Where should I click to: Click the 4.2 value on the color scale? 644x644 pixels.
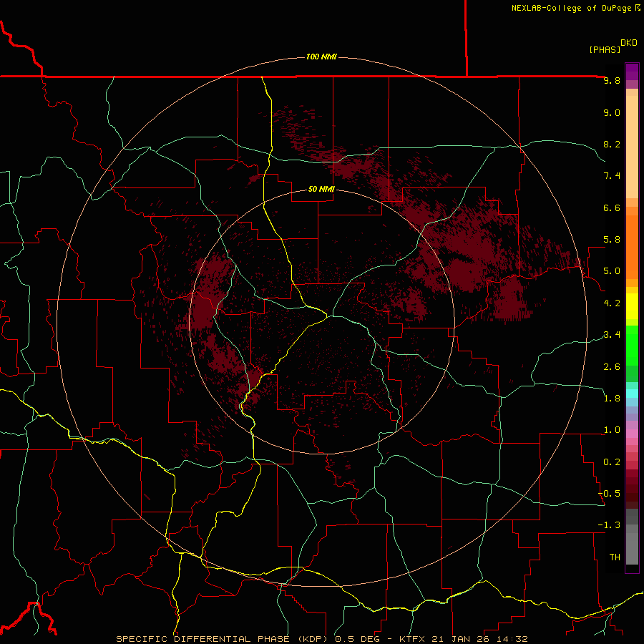(612, 303)
